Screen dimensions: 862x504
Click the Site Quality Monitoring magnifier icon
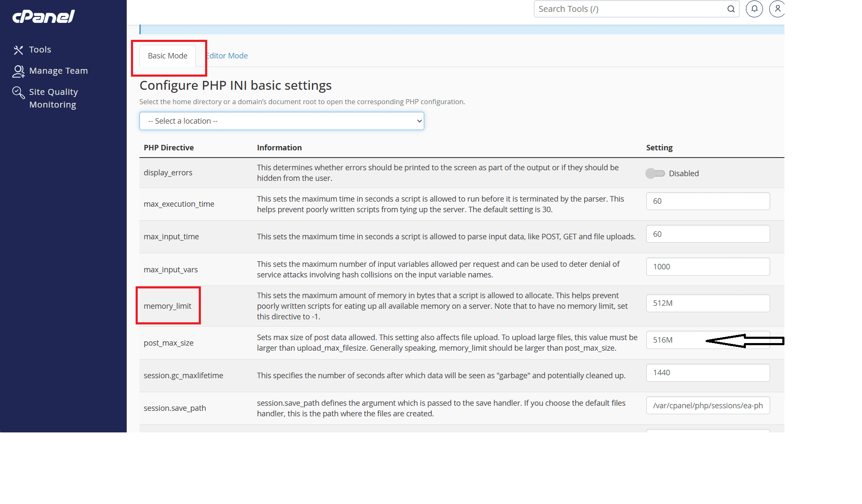18,92
